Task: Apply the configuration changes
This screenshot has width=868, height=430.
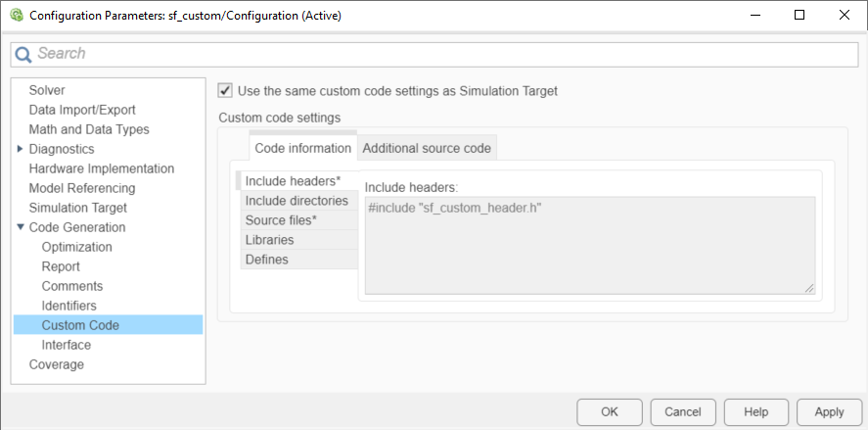Action: [829, 411]
